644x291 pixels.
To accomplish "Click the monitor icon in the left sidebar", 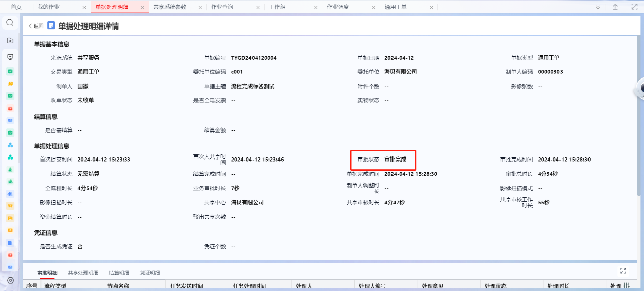I will coord(10,57).
